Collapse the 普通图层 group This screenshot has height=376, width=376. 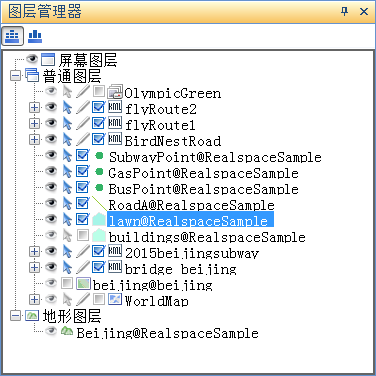(x=15, y=75)
